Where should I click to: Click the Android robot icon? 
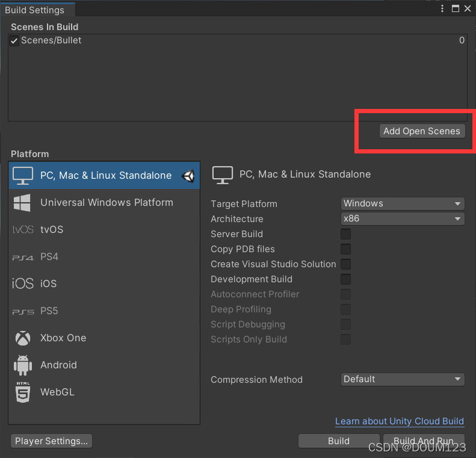[x=23, y=365]
